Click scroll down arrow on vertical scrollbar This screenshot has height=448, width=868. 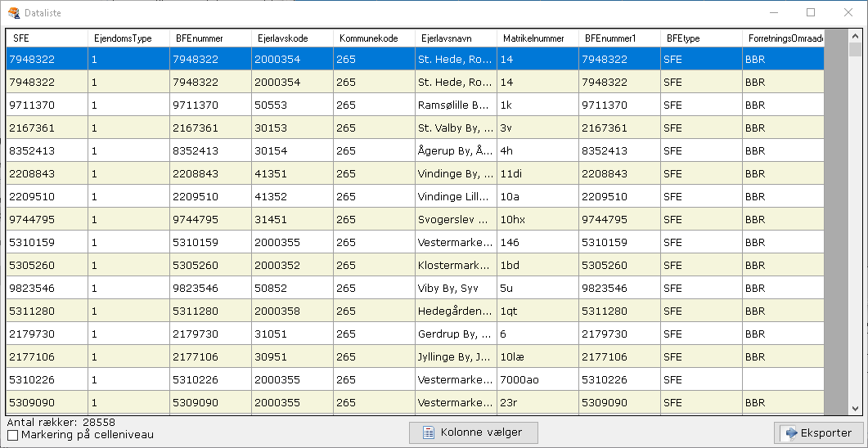click(x=855, y=409)
